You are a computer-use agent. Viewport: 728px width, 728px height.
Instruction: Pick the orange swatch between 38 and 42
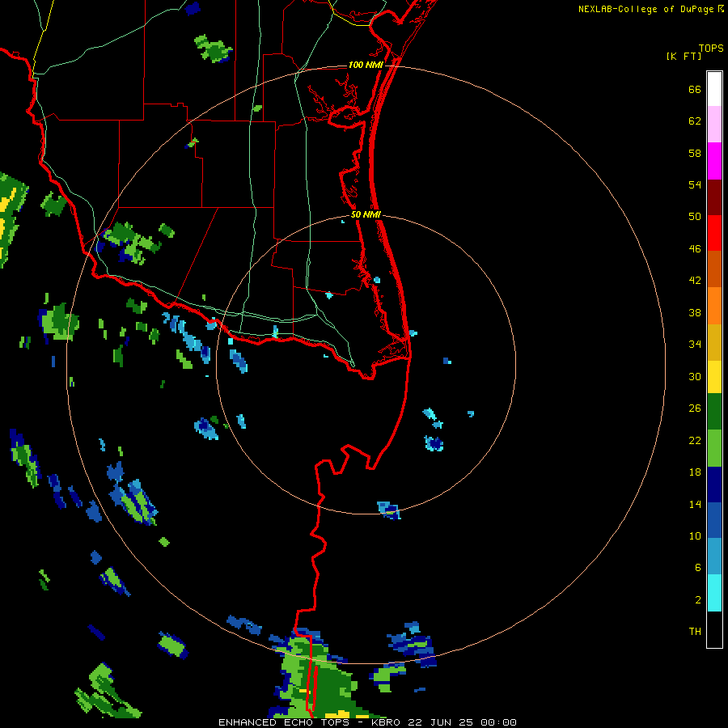[x=714, y=306]
